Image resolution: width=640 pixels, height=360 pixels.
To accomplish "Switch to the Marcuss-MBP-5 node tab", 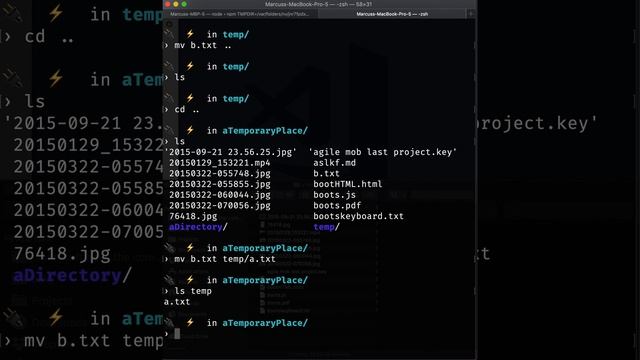I will tap(240, 14).
